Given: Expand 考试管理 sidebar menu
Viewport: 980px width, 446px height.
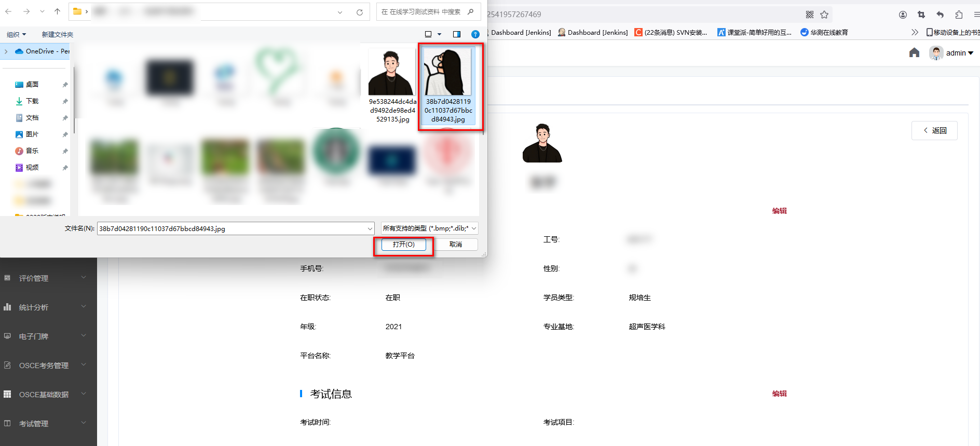Looking at the screenshot, I should (x=49, y=424).
